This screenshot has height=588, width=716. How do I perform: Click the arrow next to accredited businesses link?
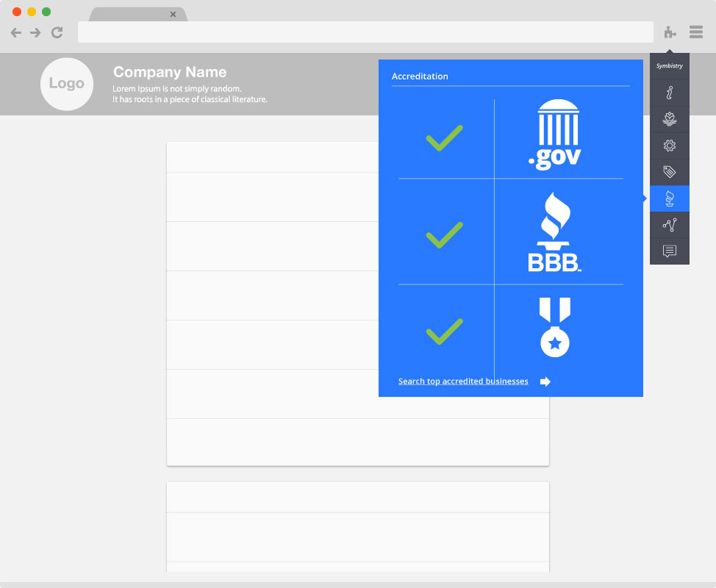(x=545, y=381)
